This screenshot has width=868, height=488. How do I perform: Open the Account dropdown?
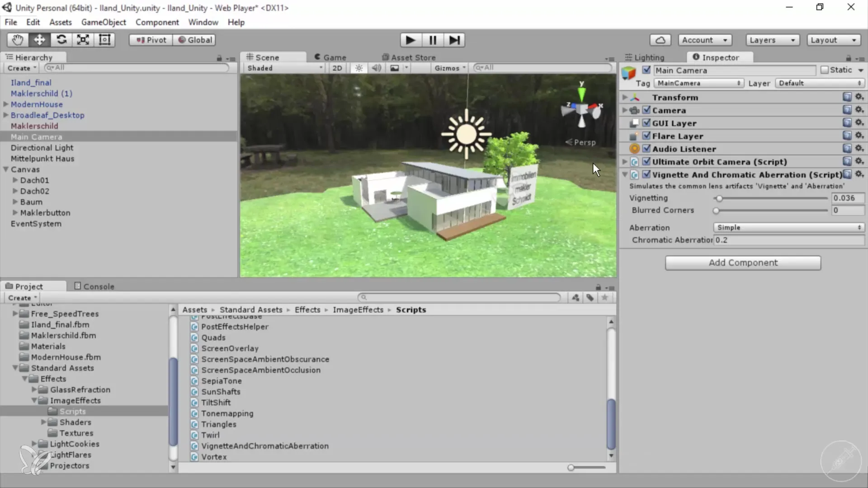tap(705, 40)
